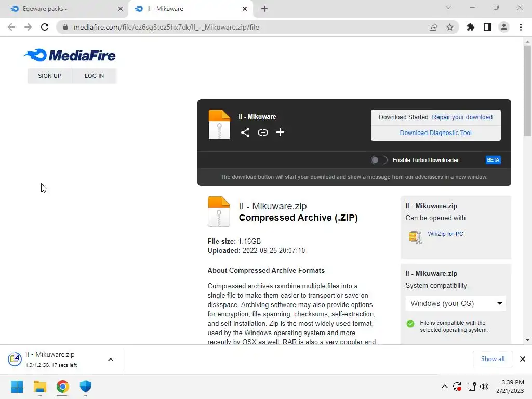Share this page from address bar
Image resolution: width=532 pixels, height=399 pixels.
point(433,27)
